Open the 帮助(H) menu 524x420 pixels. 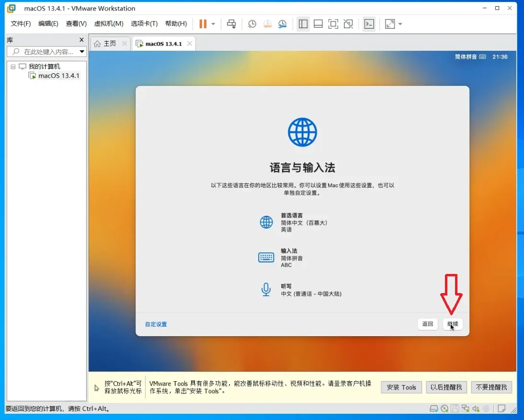176,24
